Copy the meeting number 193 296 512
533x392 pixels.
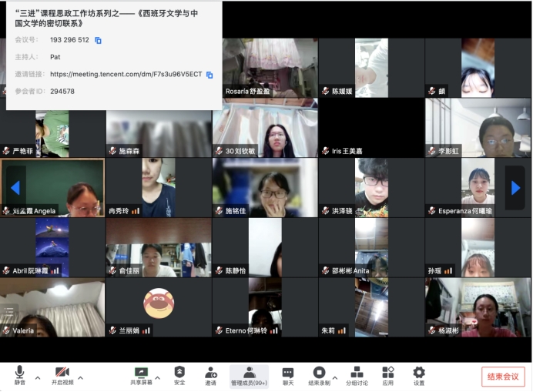98,40
